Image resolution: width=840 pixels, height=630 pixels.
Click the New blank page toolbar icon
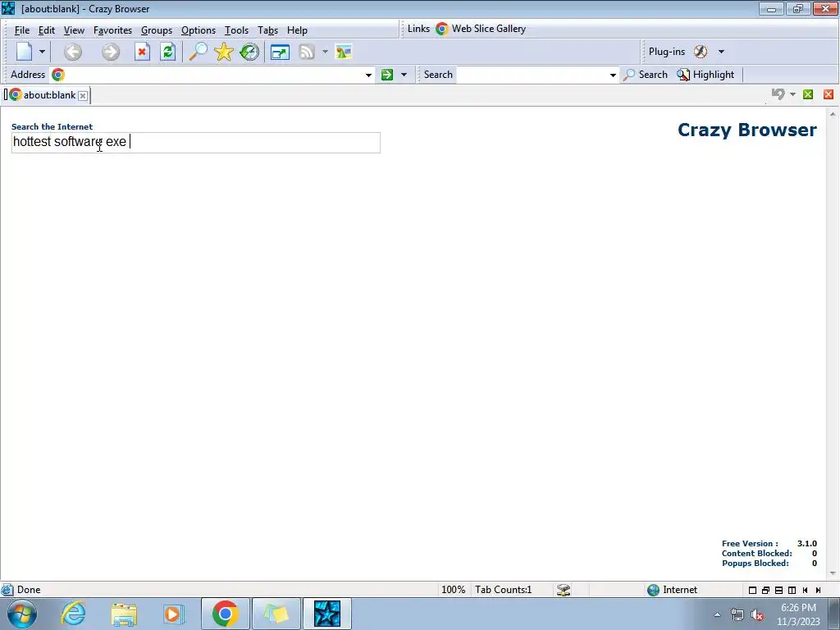[x=25, y=52]
